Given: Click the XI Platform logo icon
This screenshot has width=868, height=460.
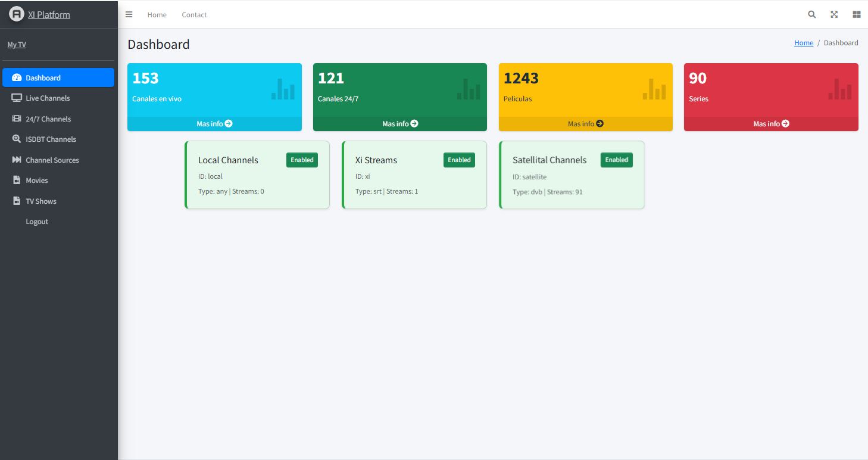Looking at the screenshot, I should (x=17, y=14).
